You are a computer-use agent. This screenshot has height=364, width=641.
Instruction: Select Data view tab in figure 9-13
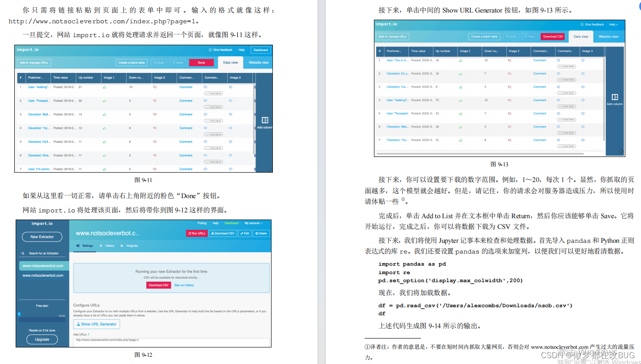point(581,37)
